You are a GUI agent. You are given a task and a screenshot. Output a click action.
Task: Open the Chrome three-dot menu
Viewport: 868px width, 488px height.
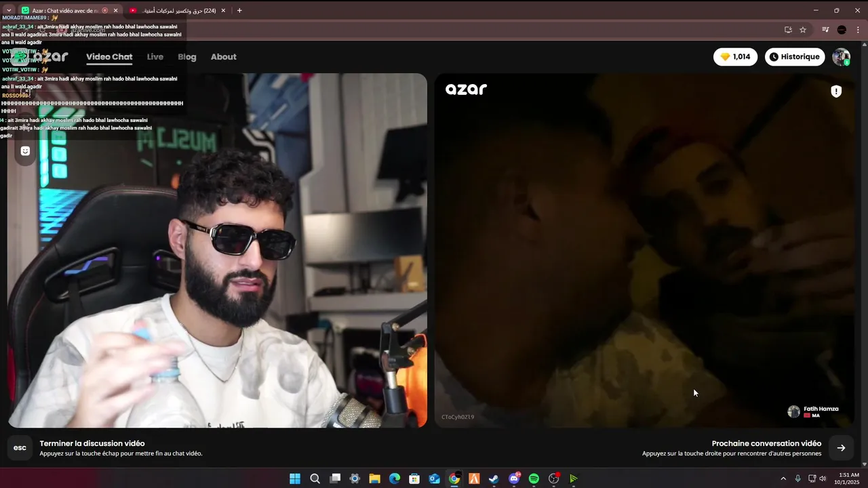pos(859,30)
